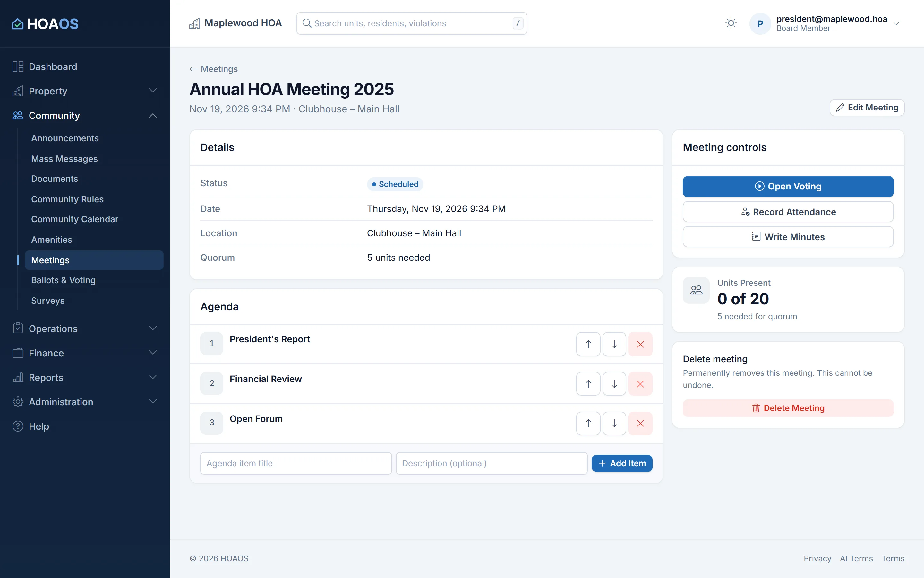Expand the Administration section
Image resolution: width=924 pixels, height=578 pixels.
[x=85, y=402]
